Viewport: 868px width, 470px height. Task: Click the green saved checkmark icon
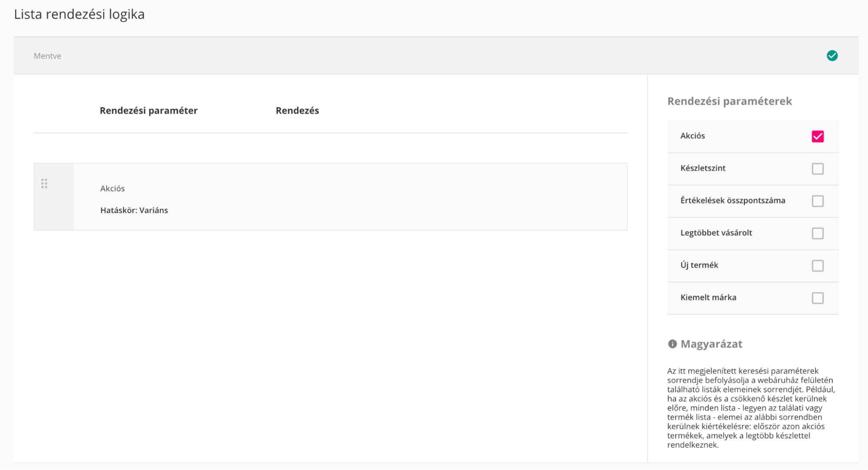(832, 56)
